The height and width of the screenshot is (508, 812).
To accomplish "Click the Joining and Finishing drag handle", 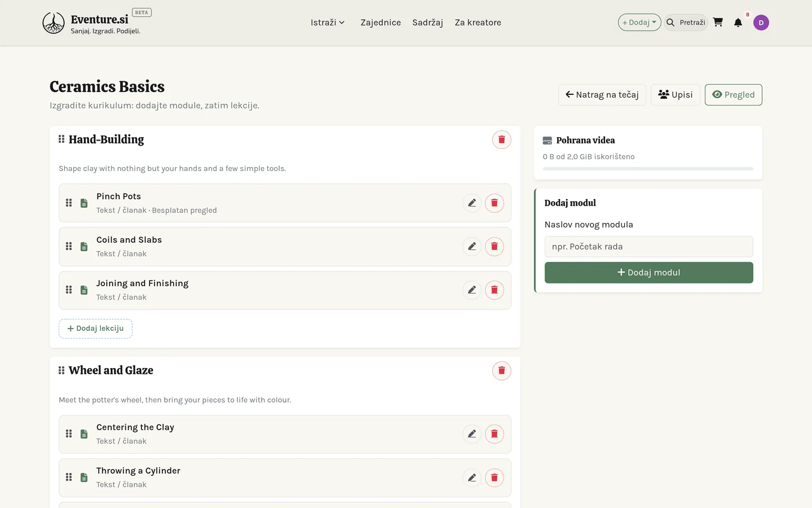I will pos(69,290).
